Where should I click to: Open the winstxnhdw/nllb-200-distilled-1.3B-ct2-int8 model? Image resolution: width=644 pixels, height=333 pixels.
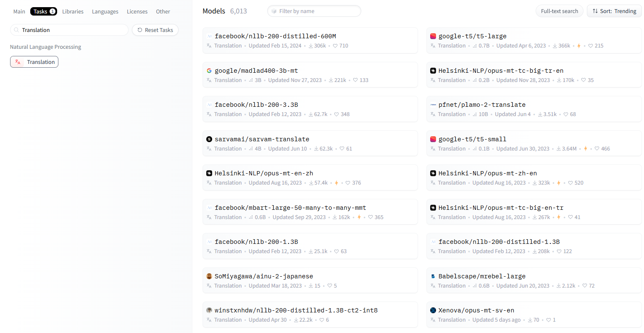tap(310, 315)
